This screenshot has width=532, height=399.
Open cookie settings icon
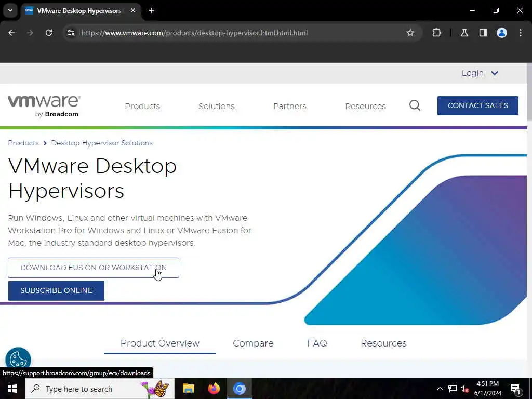(x=18, y=359)
